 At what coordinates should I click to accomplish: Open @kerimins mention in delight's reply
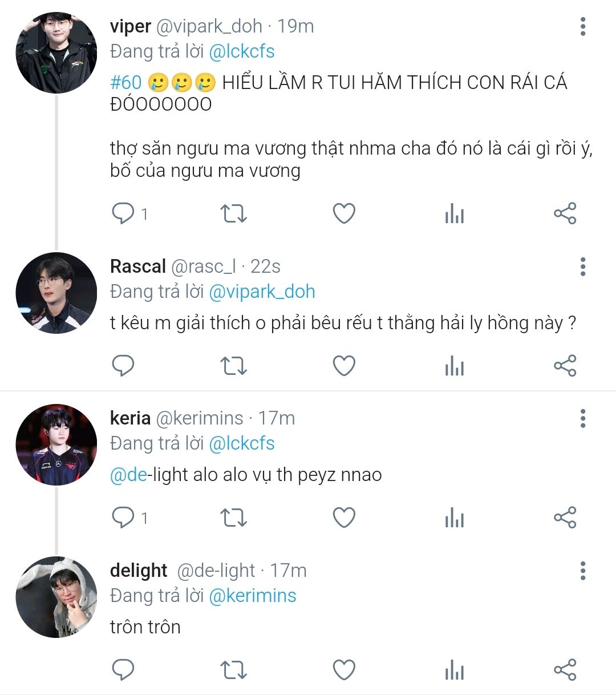click(253, 596)
